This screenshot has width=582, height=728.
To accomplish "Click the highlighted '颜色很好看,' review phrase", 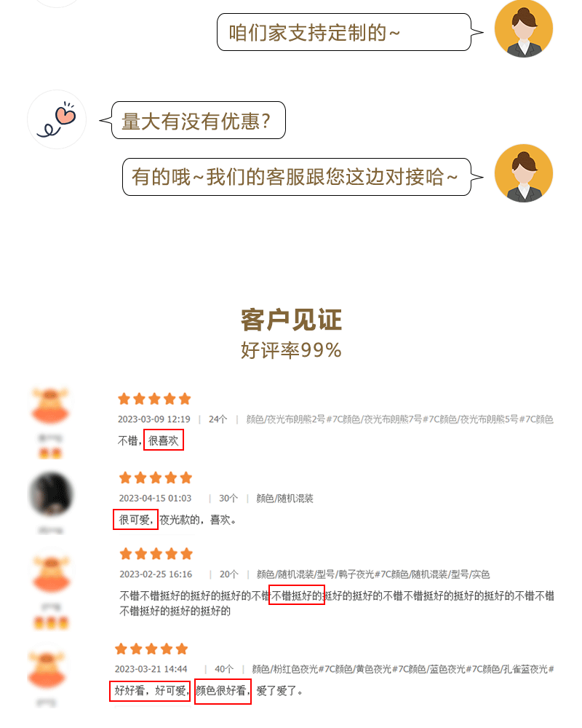I will point(223,691).
